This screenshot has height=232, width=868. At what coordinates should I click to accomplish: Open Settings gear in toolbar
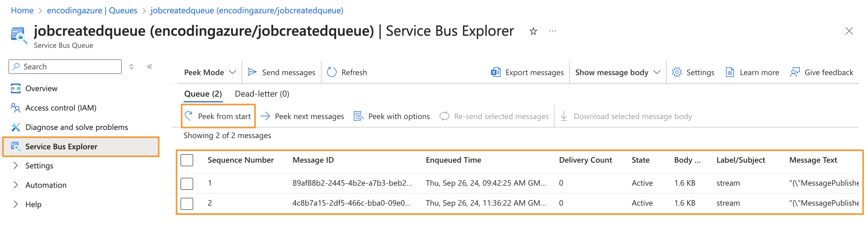[677, 72]
